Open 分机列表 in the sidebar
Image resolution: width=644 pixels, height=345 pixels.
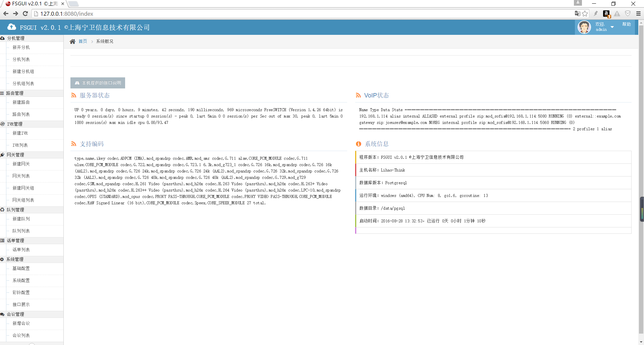(x=21, y=59)
